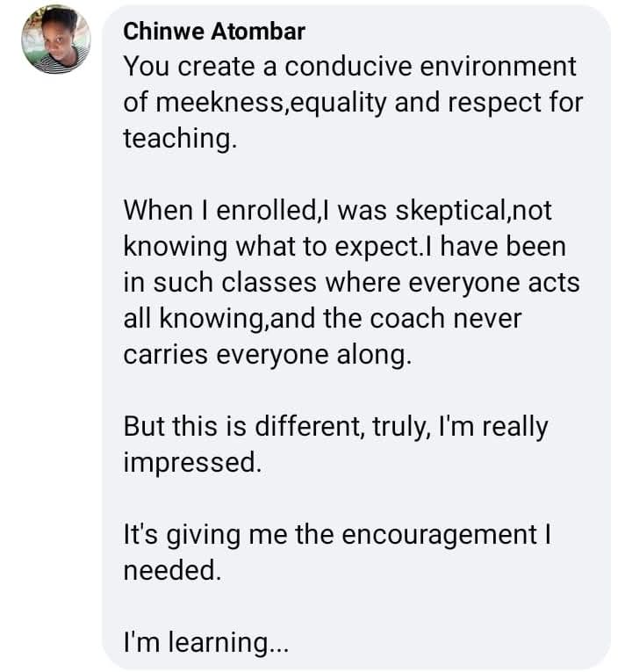This screenshot has width=632, height=672.
Task: Tap the "all knowing,and the coach never" line
Action: coord(322,319)
